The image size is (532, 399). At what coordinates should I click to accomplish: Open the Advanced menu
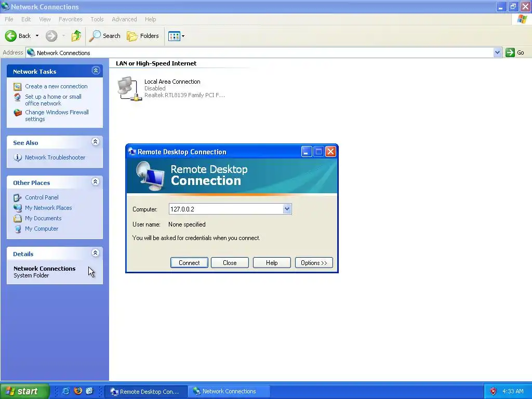pos(125,19)
